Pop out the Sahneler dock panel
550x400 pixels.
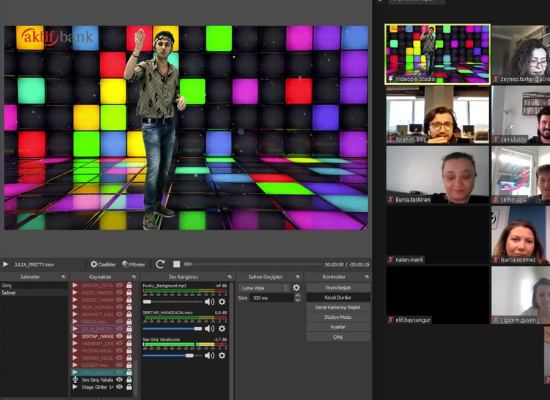(63, 277)
